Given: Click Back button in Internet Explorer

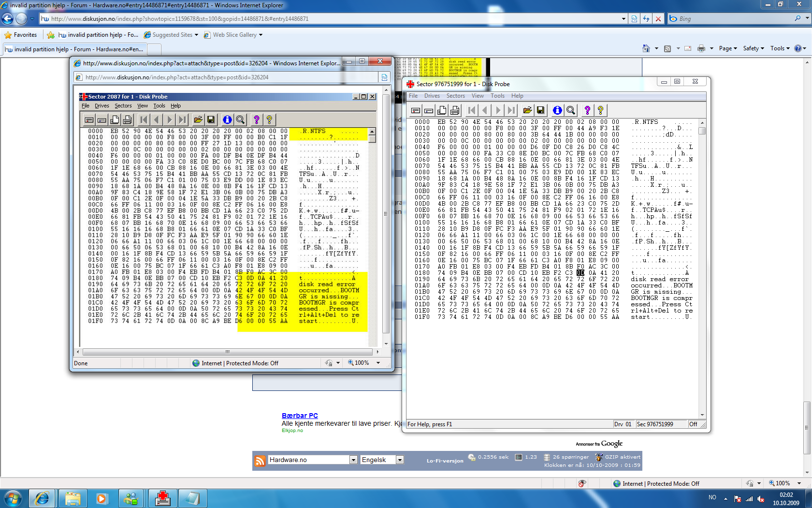Looking at the screenshot, I should [x=7, y=19].
